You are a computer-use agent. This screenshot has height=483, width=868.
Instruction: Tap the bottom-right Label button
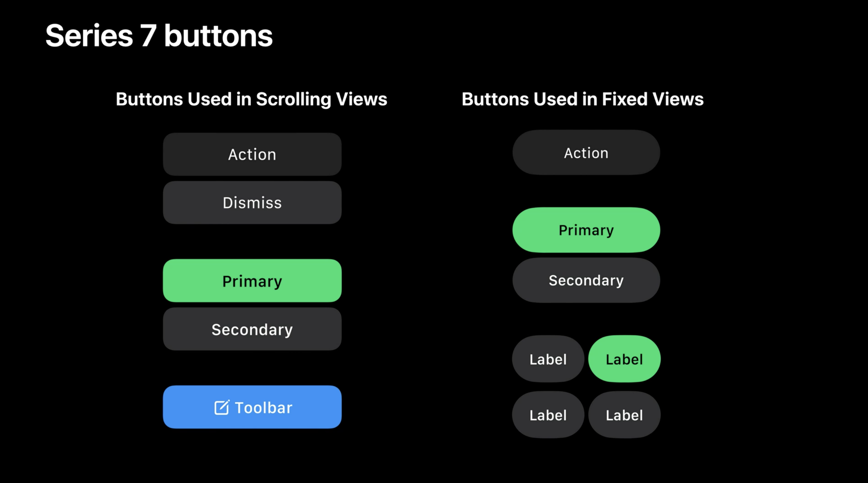pyautogui.click(x=624, y=415)
